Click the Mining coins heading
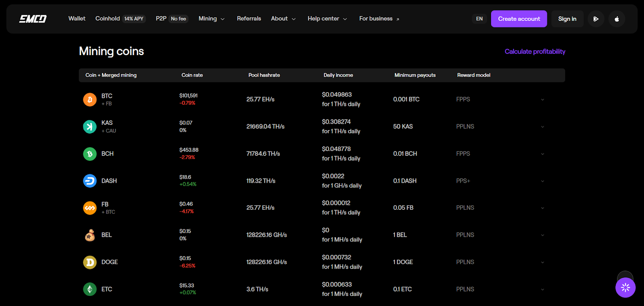This screenshot has height=306, width=644. point(111,51)
